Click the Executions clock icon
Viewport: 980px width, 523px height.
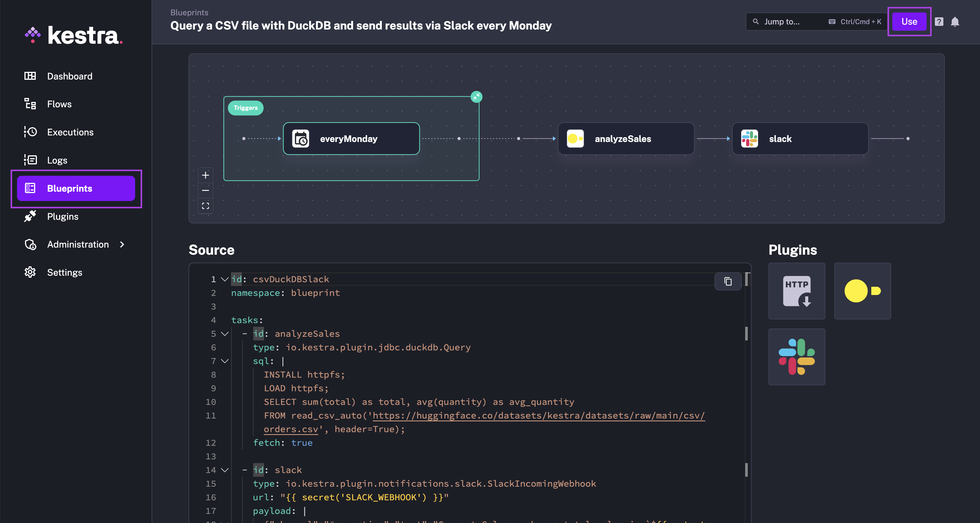click(30, 132)
